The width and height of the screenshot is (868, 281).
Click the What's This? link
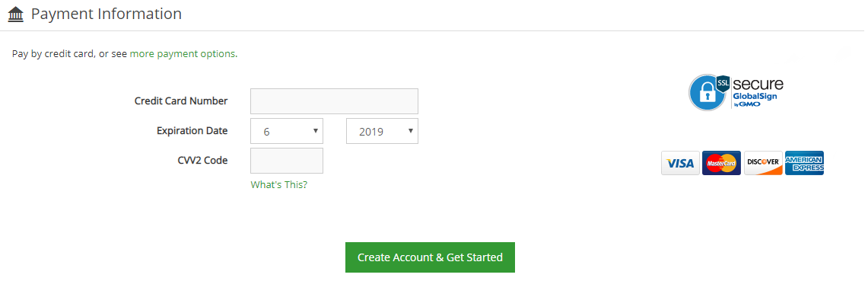[x=279, y=184]
